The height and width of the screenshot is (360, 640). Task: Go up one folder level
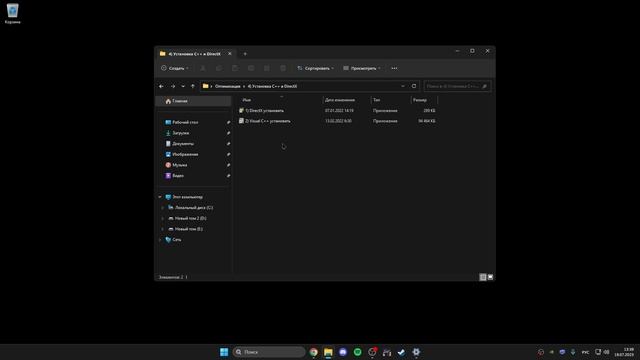pos(193,86)
